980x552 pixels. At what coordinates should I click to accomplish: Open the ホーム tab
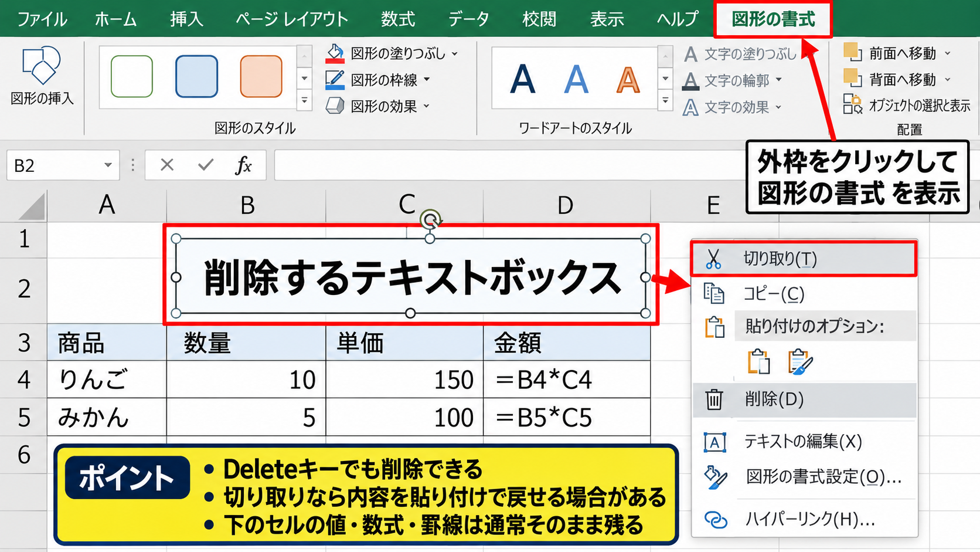click(x=115, y=19)
